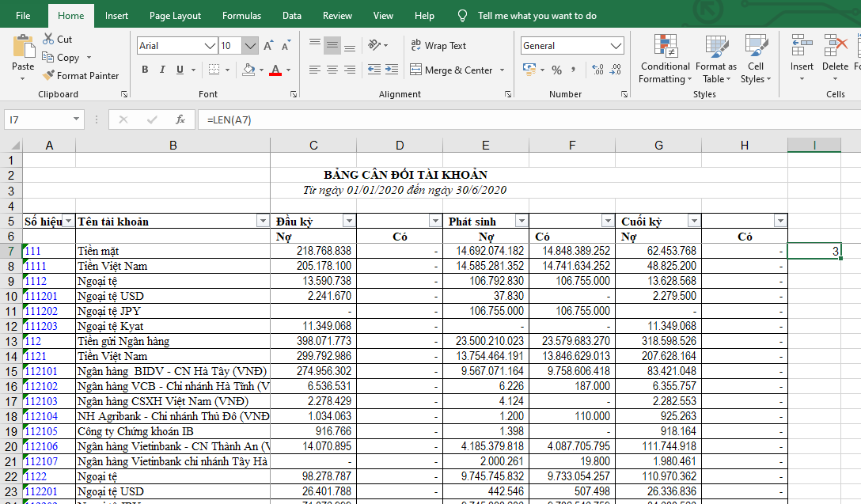This screenshot has width=861, height=504.
Task: Click the Cut scissors icon
Action: [x=48, y=39]
